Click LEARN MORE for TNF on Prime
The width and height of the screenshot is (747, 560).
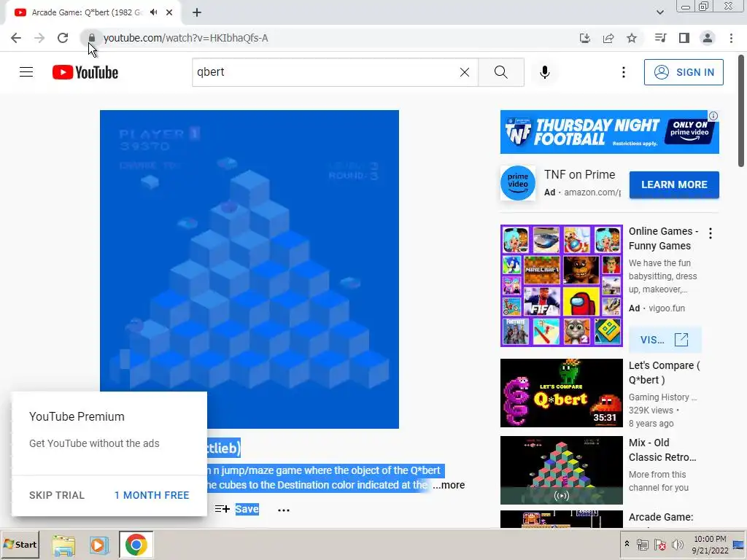674,184
